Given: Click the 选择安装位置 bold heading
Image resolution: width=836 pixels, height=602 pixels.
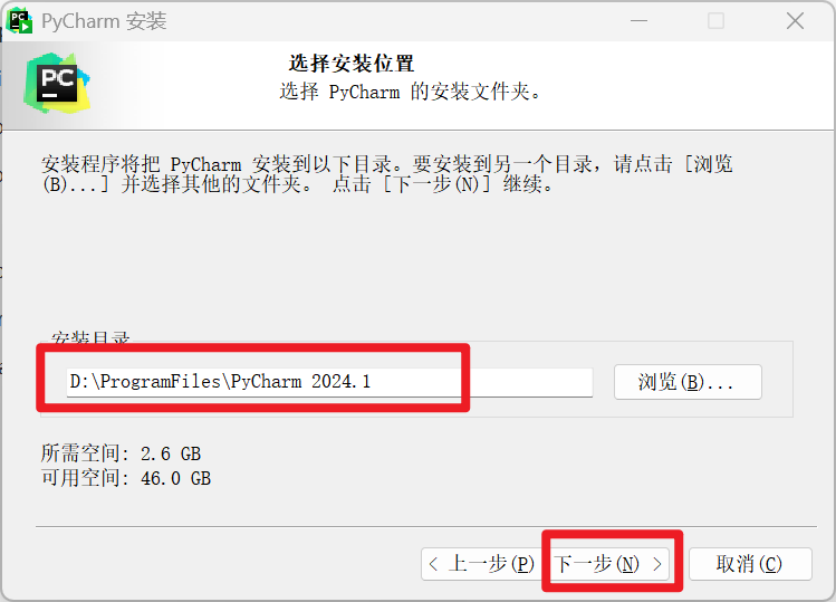Looking at the screenshot, I should (x=351, y=63).
